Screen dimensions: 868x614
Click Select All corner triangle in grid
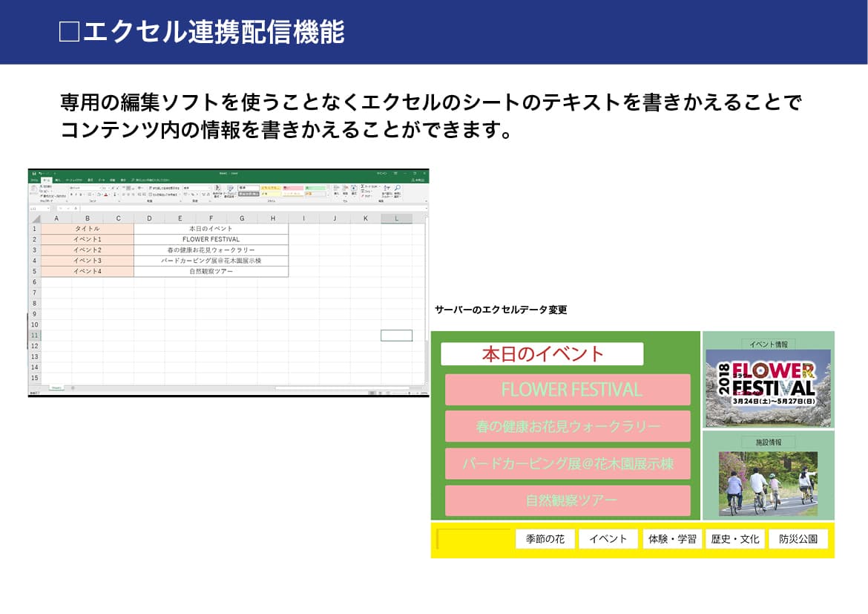(x=36, y=218)
